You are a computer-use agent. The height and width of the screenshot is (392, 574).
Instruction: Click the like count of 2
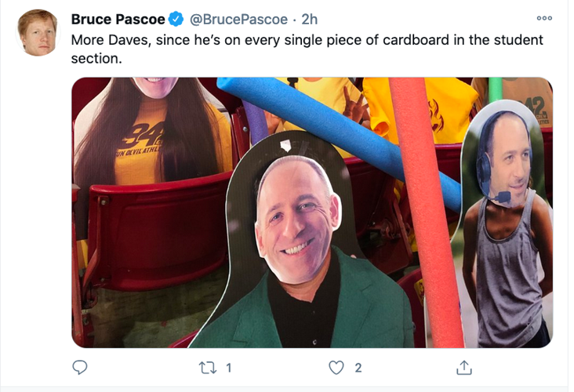pyautogui.click(x=358, y=368)
